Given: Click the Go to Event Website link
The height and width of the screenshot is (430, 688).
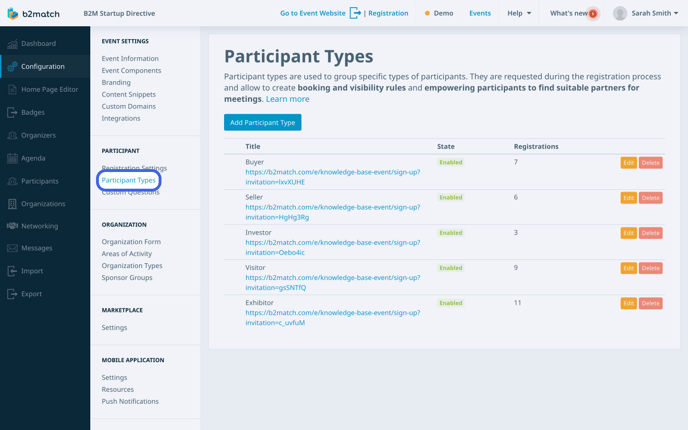Looking at the screenshot, I should click(313, 14).
